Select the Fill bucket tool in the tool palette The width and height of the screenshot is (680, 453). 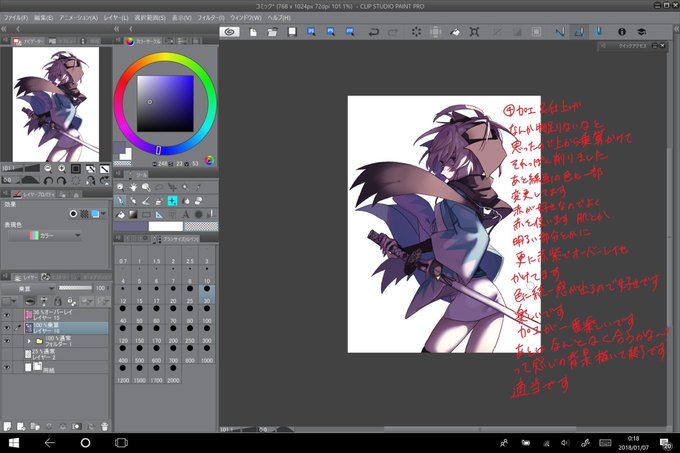[120, 214]
